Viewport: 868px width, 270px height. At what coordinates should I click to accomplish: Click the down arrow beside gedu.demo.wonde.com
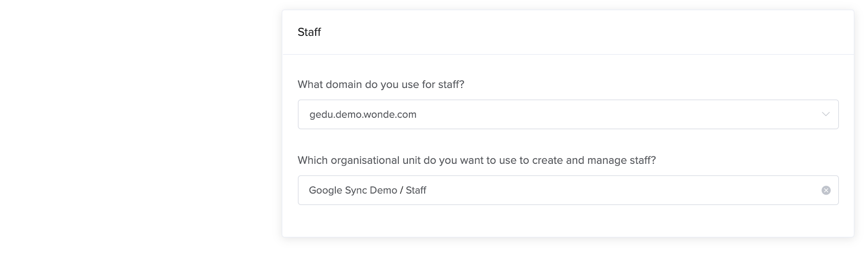click(826, 114)
